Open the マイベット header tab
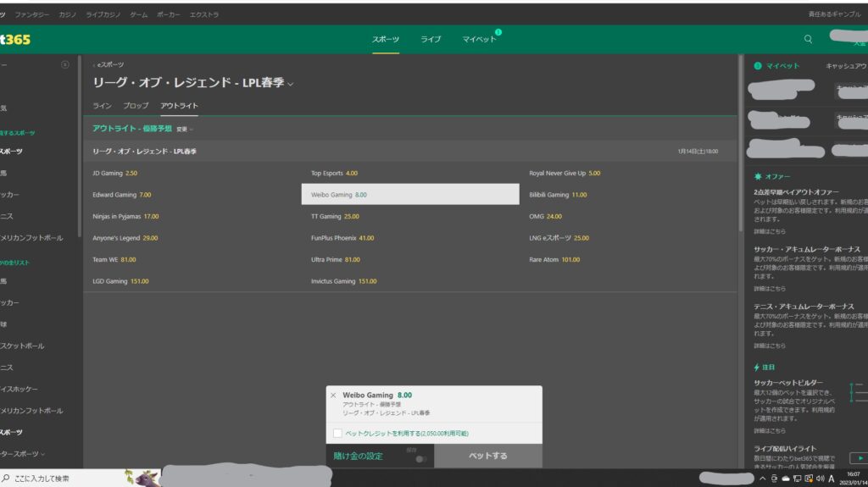 pos(479,39)
